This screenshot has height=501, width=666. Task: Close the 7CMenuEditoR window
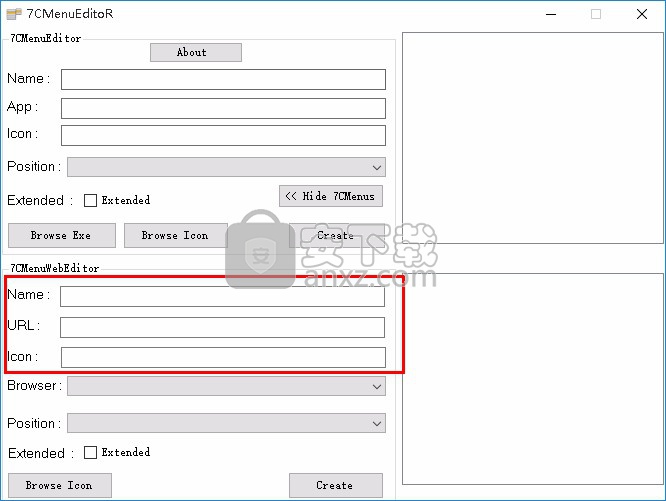[642, 14]
